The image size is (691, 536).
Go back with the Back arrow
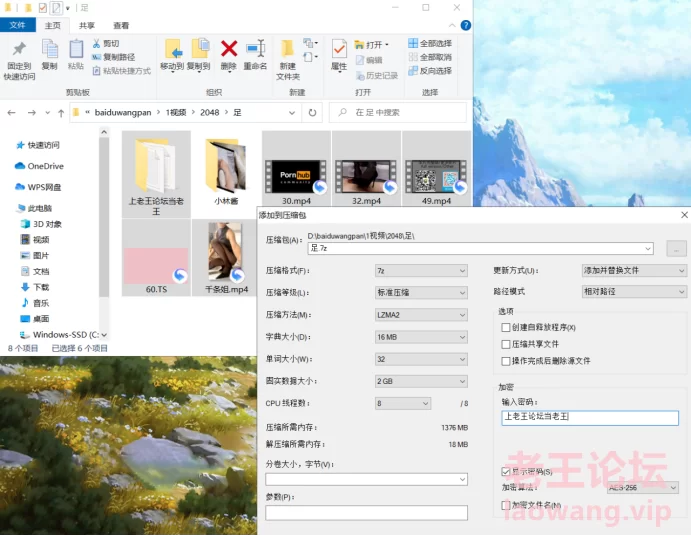pyautogui.click(x=12, y=113)
